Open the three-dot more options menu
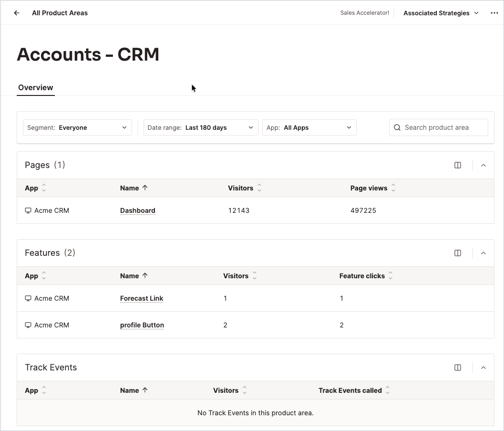504x431 pixels. [494, 13]
